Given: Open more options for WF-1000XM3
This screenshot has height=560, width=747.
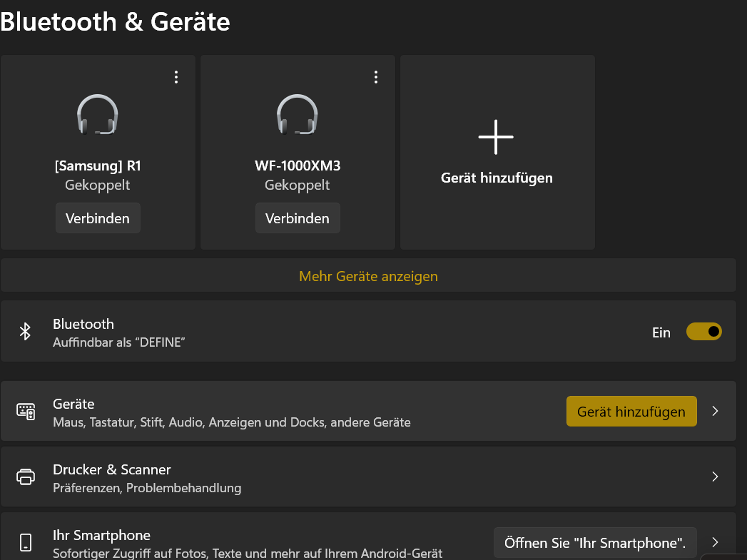Looking at the screenshot, I should [x=376, y=78].
